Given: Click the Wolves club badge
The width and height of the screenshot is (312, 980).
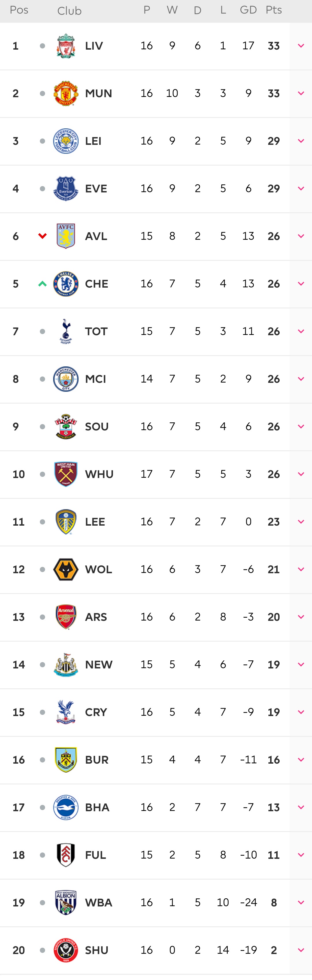Looking at the screenshot, I should [x=66, y=569].
